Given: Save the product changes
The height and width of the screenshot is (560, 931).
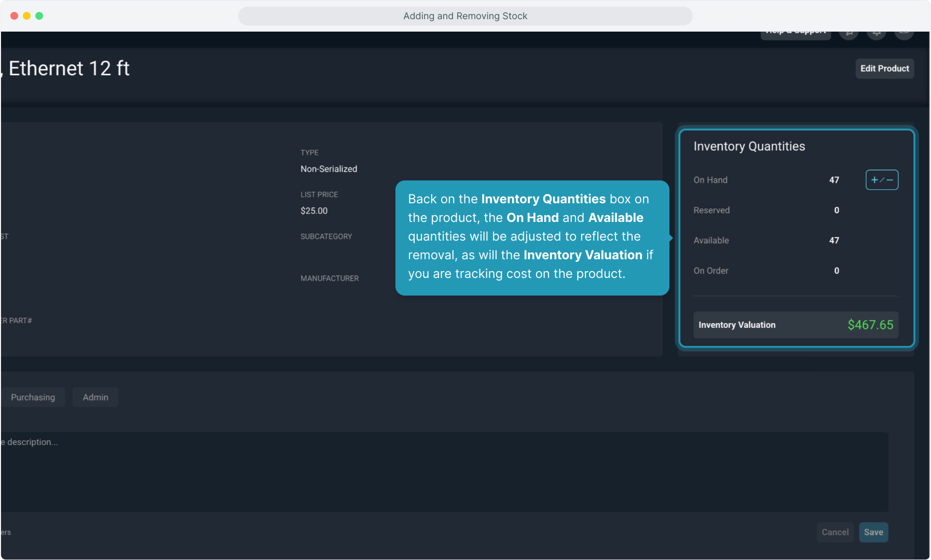Looking at the screenshot, I should [x=873, y=532].
